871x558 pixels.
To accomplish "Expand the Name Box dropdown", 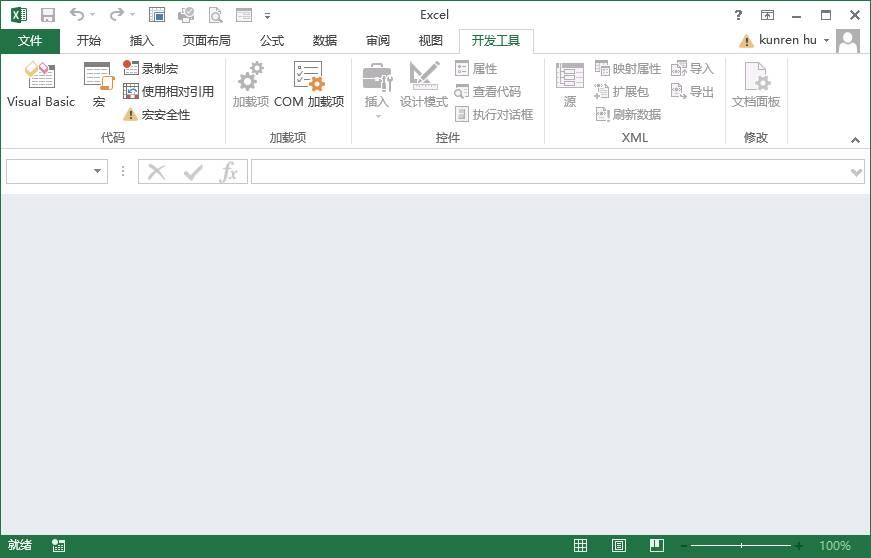I will 98,172.
